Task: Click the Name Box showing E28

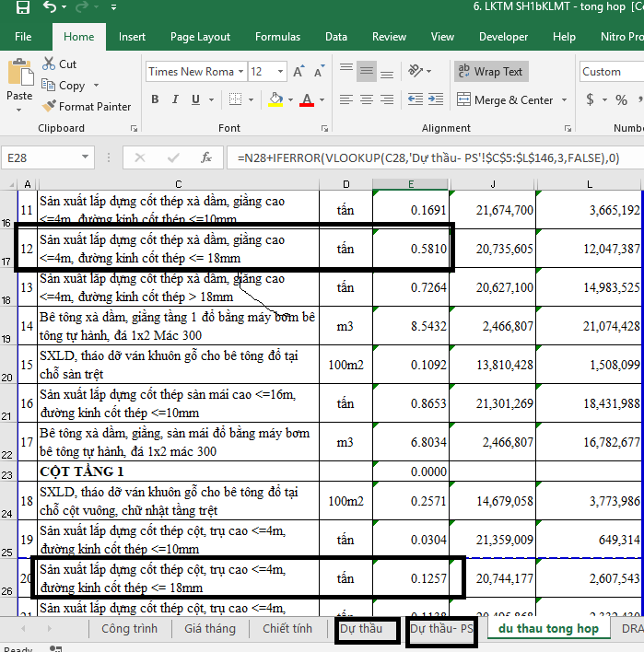Action: coord(48,157)
